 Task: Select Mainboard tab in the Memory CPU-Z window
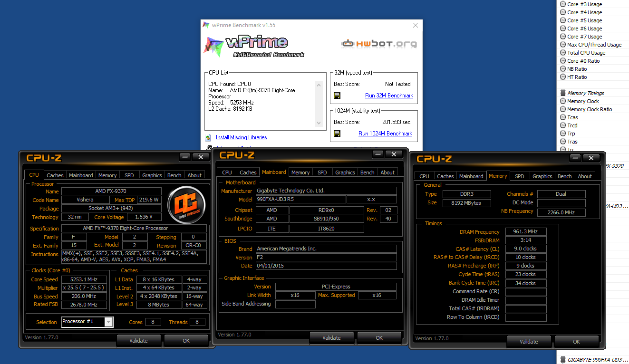click(x=471, y=176)
